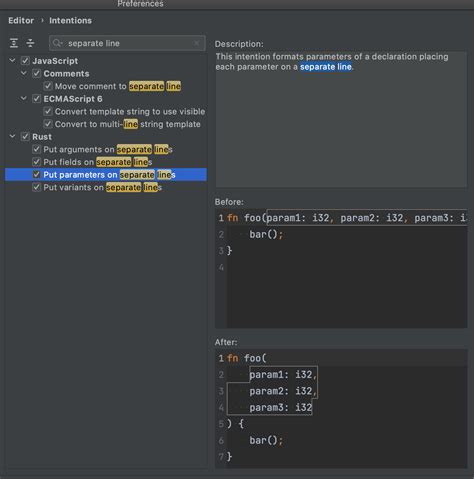Click the Editor breadcrumb
This screenshot has height=479, width=474.
pyautogui.click(x=21, y=20)
